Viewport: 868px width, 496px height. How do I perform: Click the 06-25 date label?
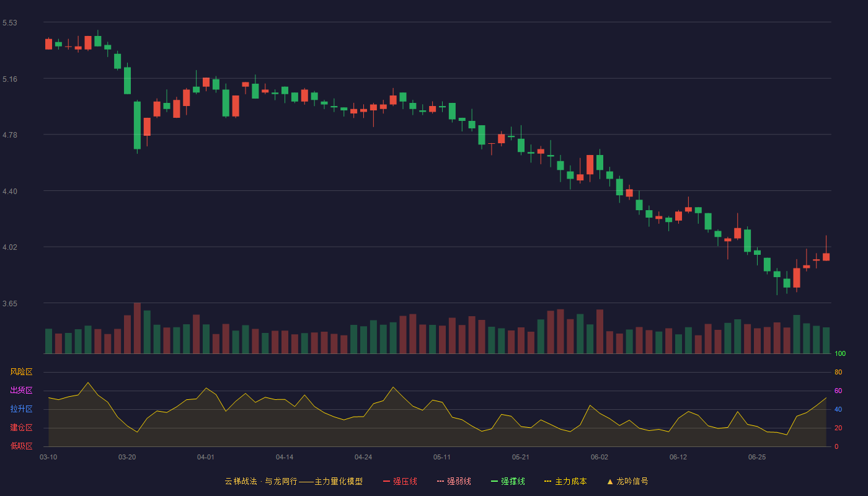pos(757,457)
